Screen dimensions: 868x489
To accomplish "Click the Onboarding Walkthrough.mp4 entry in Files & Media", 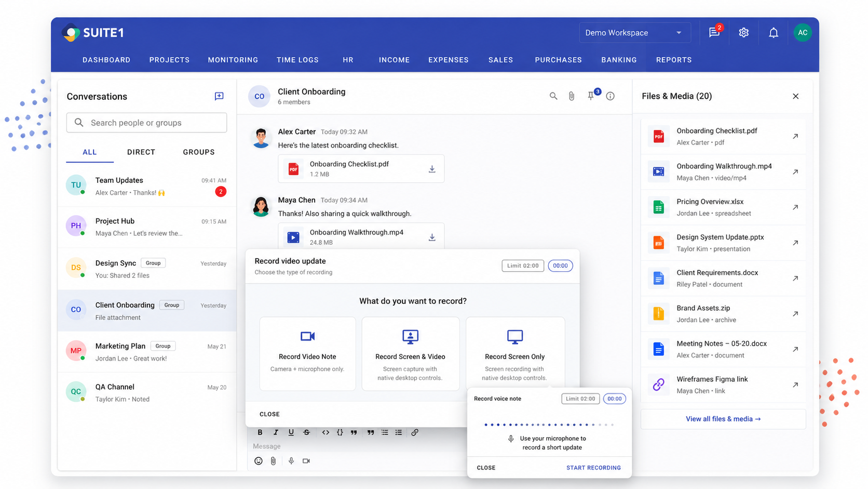I will tap(723, 172).
